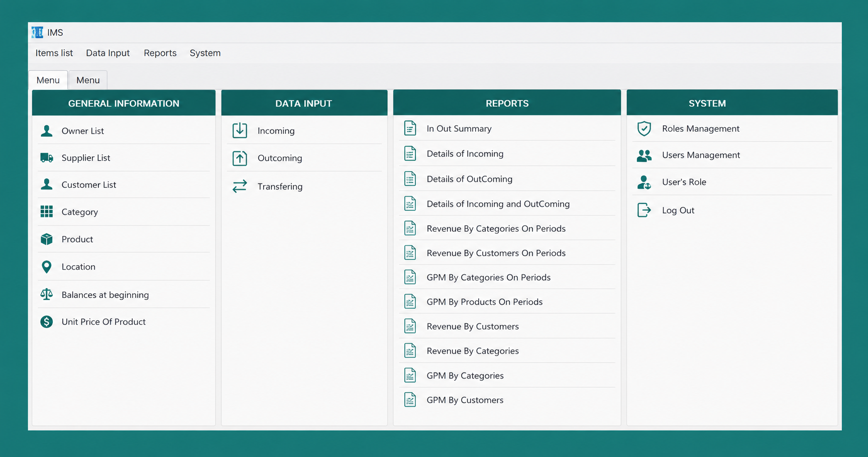Image resolution: width=868 pixels, height=457 pixels.
Task: Click the Product box icon
Action: [47, 239]
